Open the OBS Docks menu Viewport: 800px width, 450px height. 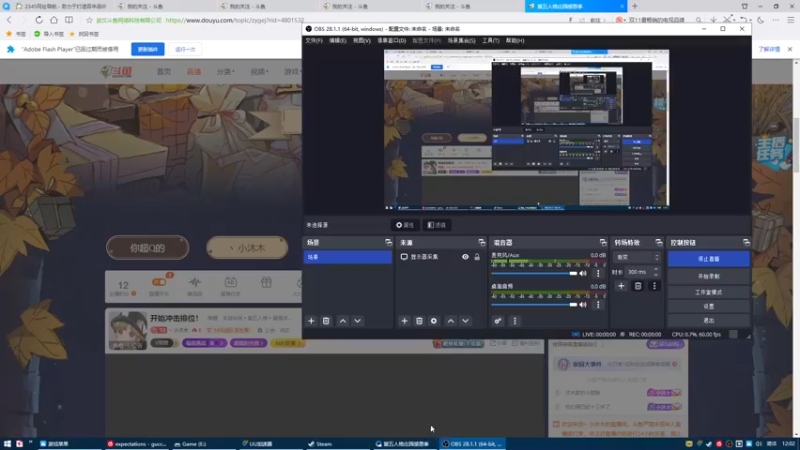tap(391, 40)
